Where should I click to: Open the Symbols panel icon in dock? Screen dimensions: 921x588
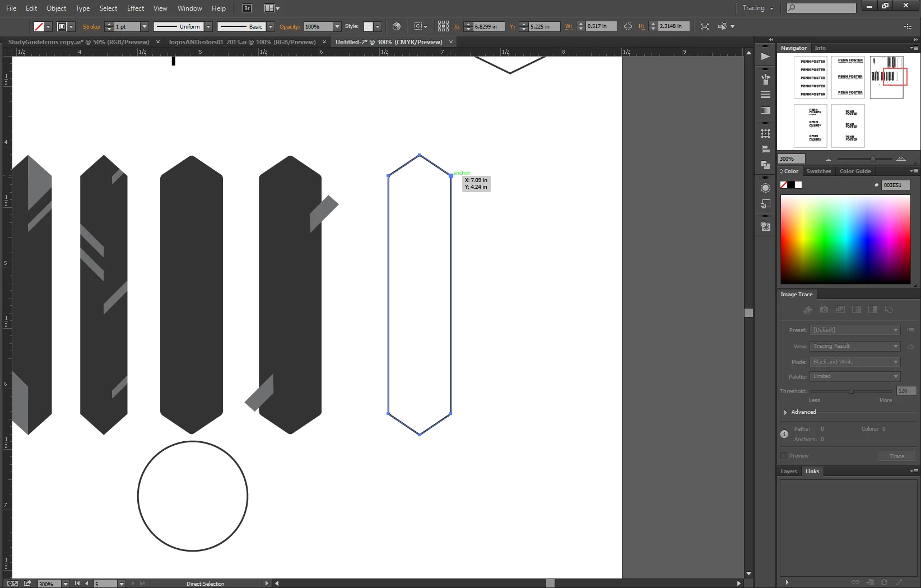pos(765,227)
